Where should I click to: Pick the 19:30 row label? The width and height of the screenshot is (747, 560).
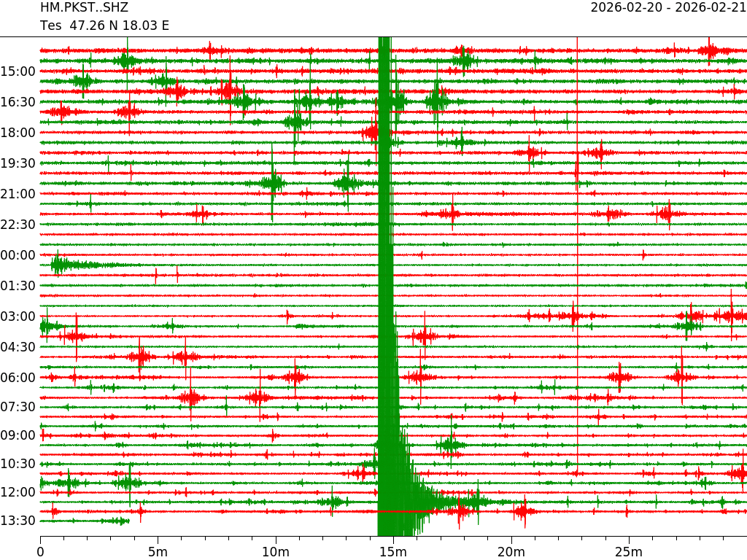coord(18,163)
